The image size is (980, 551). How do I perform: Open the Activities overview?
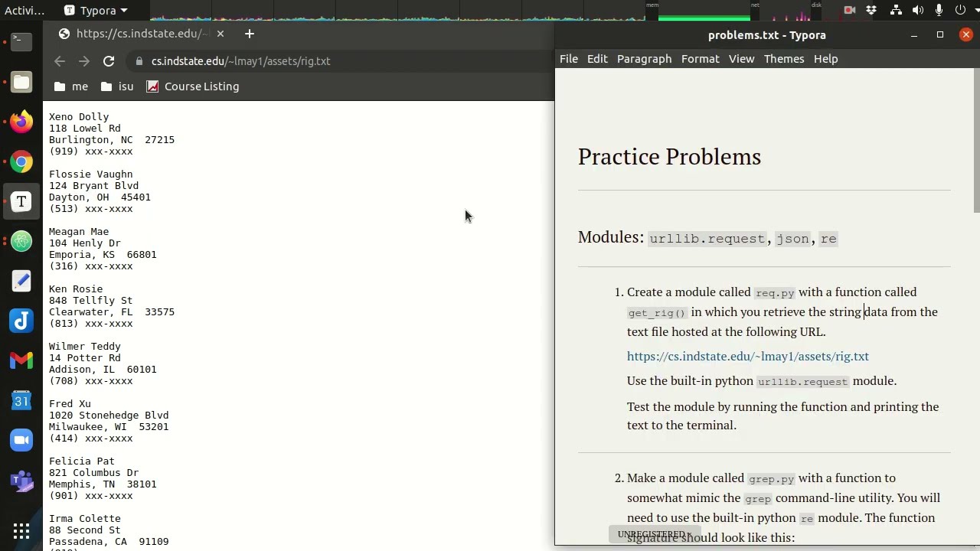24,10
